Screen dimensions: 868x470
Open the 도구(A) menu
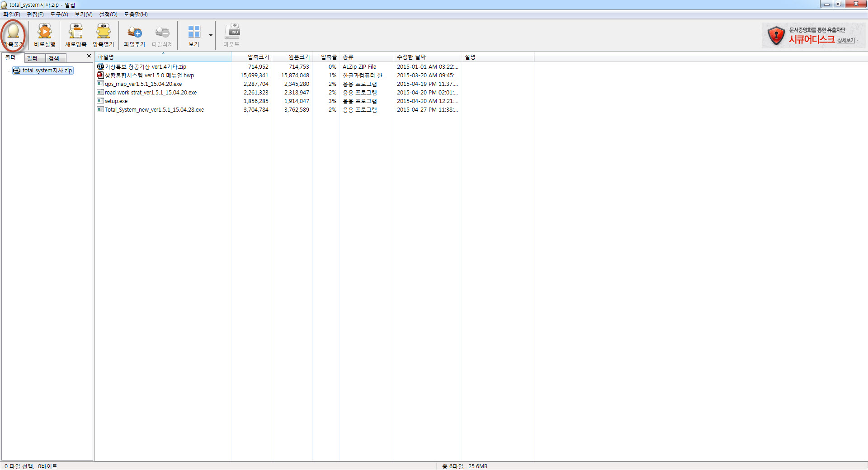coord(59,14)
